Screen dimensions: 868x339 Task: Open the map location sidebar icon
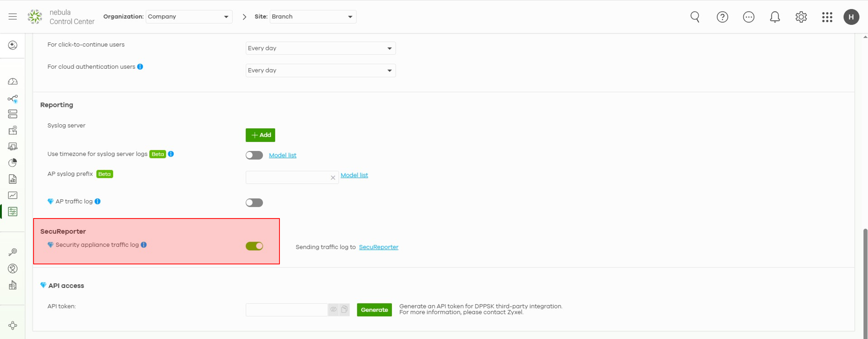coord(12,130)
